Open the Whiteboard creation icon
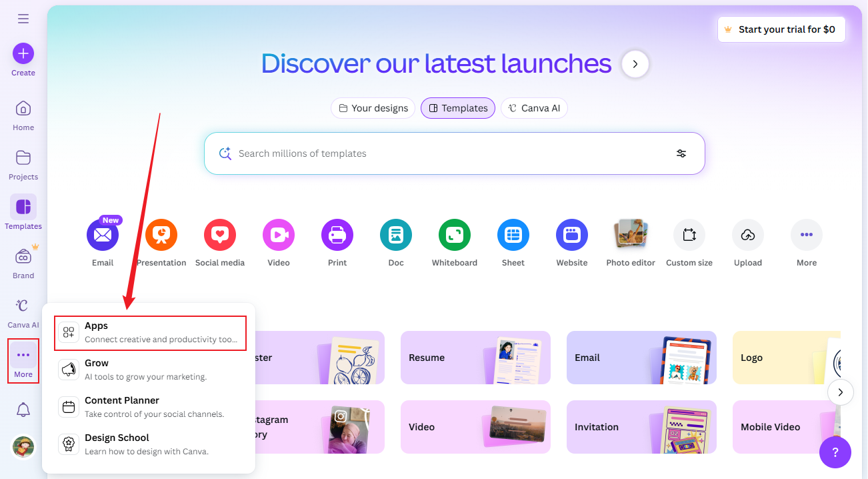The image size is (868, 479). tap(454, 234)
